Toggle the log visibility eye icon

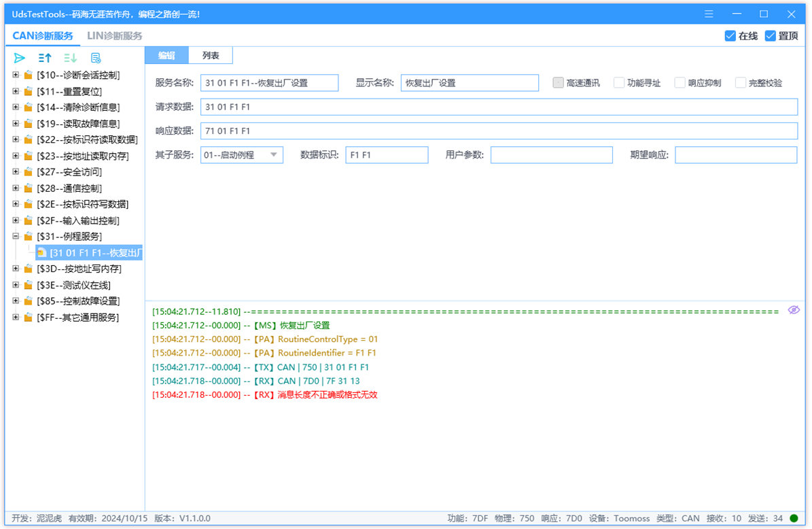point(794,310)
